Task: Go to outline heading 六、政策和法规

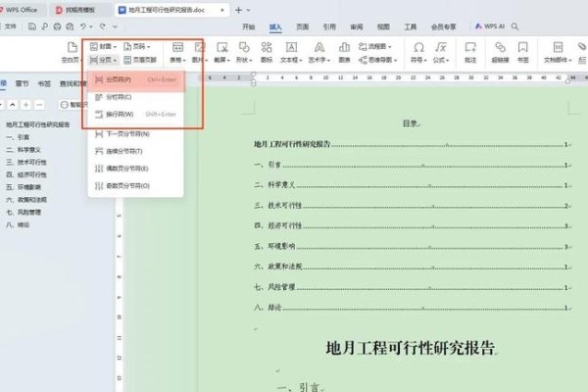Action: point(26,200)
